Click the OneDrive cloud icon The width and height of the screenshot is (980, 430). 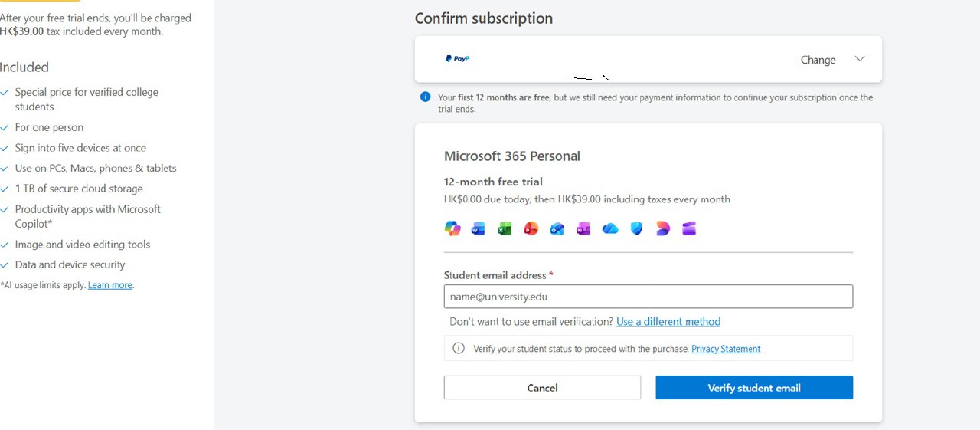tap(610, 228)
